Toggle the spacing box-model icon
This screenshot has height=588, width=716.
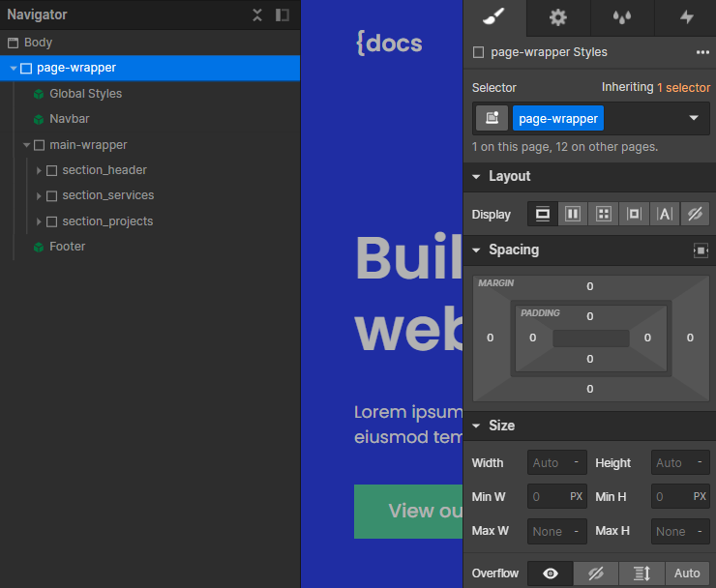(x=701, y=250)
